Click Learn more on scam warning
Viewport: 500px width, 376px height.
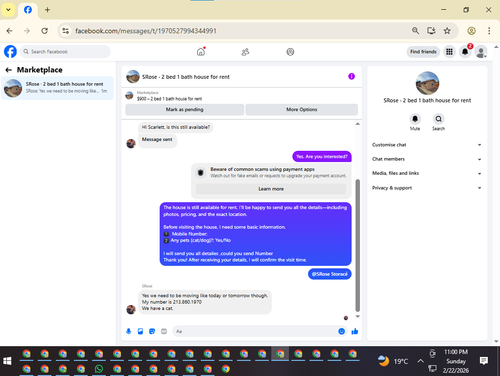[271, 189]
